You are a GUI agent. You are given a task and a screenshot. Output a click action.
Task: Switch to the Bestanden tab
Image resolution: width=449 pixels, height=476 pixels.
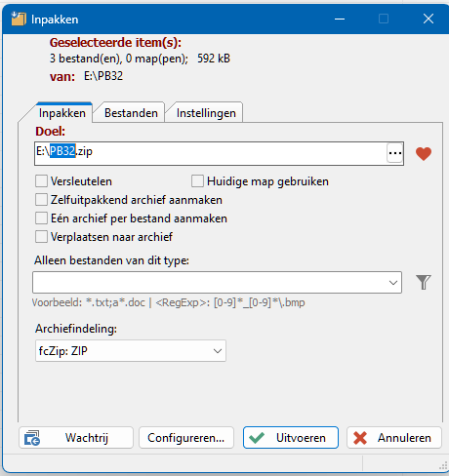131,113
